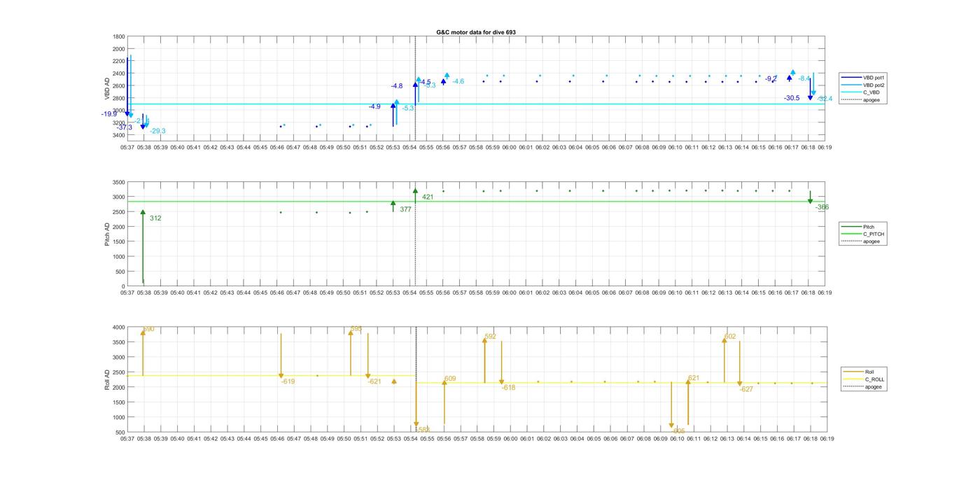
Task: Click the cyan C_VBD line sample in the legend
Action: pos(852,92)
